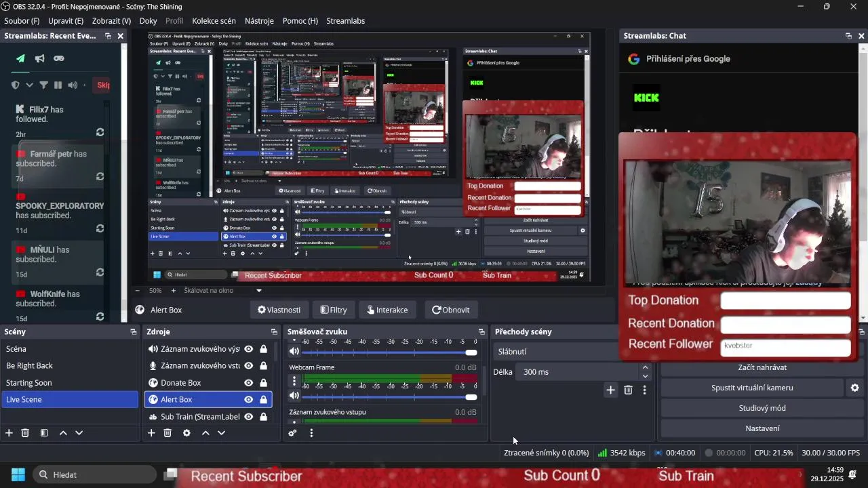The image size is (868, 488).
Task: Open the funnel filter for recent events
Action: click(x=43, y=85)
